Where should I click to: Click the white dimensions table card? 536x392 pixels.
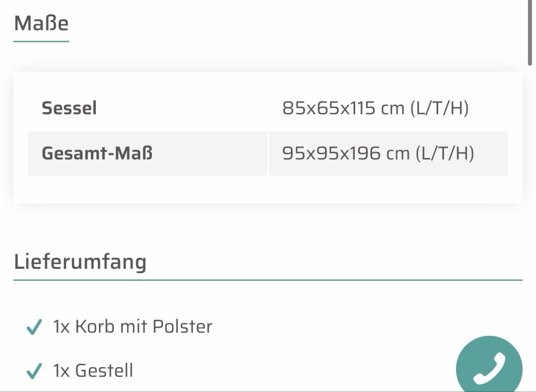click(268, 138)
